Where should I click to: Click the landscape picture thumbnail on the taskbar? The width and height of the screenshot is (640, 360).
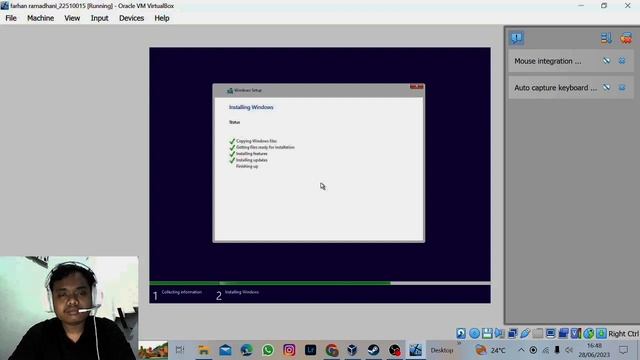(153, 350)
